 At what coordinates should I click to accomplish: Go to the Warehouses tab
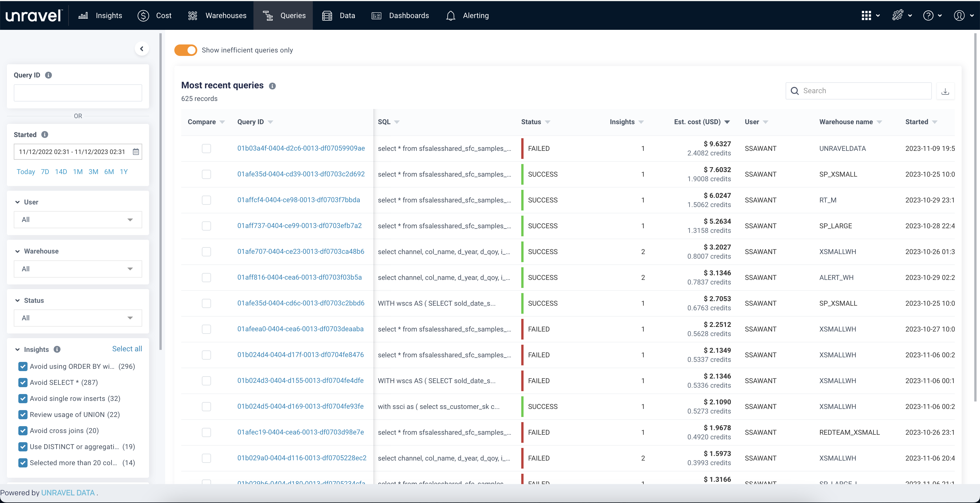(217, 15)
